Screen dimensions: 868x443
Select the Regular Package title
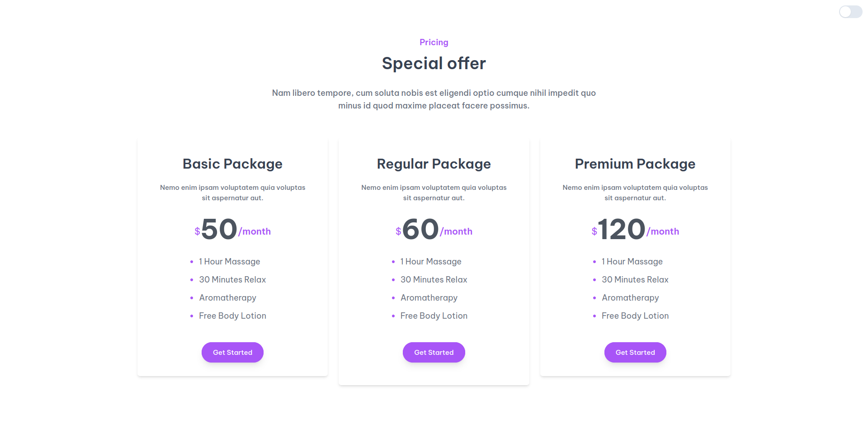pos(434,164)
